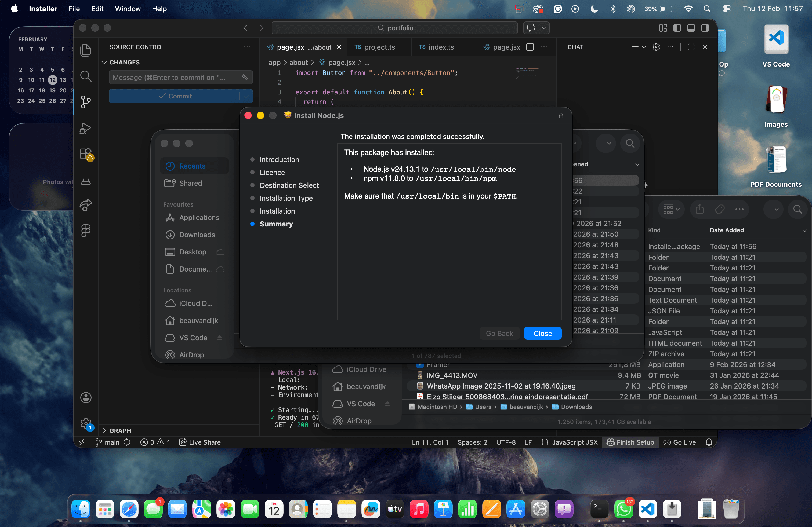The image size is (812, 527).
Task: Open WhatsApp from the Dock
Action: point(623,509)
